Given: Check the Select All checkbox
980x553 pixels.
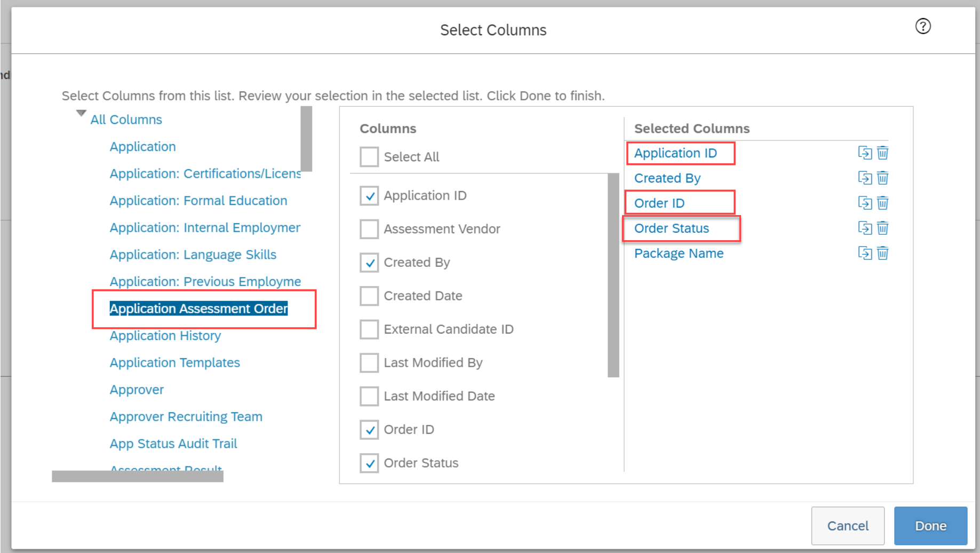Looking at the screenshot, I should click(x=369, y=157).
